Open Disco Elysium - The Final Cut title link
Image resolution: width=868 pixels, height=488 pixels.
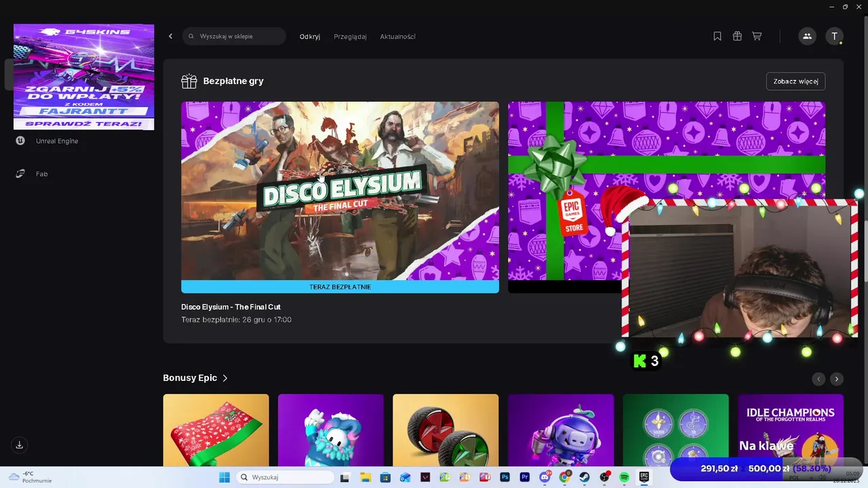231,307
